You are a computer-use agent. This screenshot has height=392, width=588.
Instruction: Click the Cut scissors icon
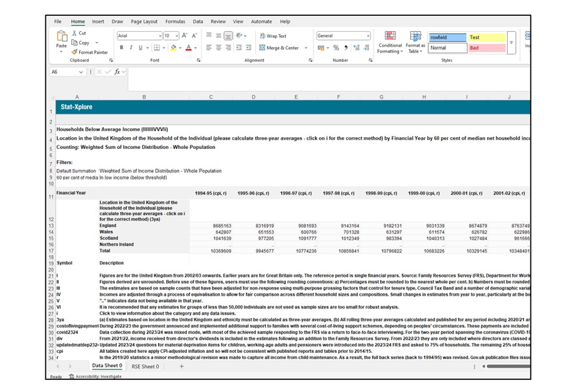click(x=75, y=33)
